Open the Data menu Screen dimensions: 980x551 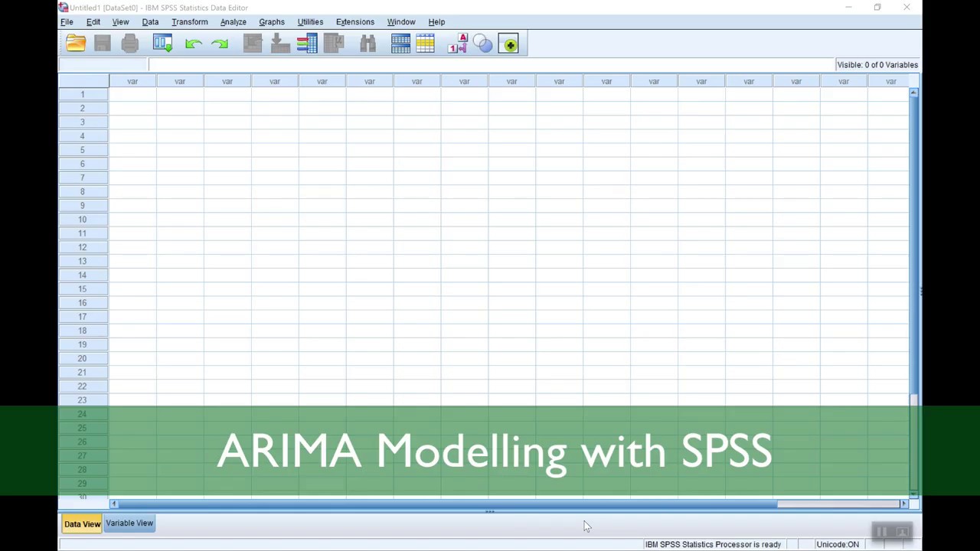pos(150,21)
